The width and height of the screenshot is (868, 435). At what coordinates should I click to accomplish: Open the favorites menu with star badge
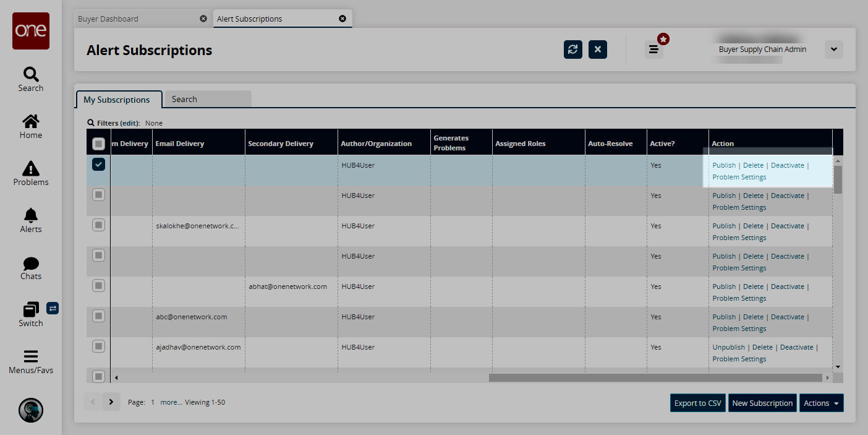pos(654,50)
